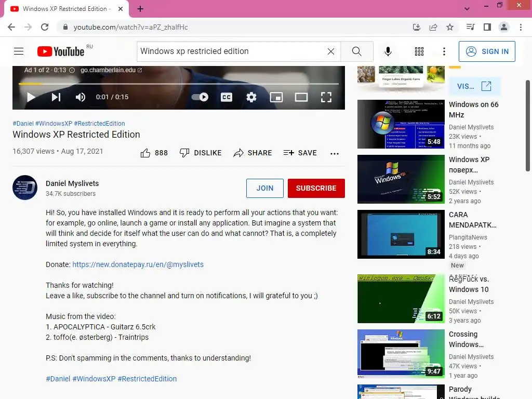
Task: Install or download page icon
Action: click(x=416, y=27)
